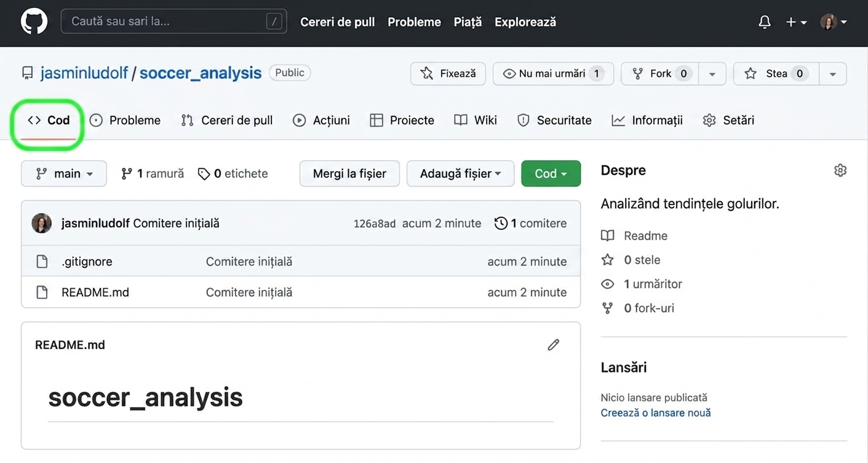This screenshot has height=463, width=868.
Task: Open the 'Setări' tab
Action: tap(728, 121)
